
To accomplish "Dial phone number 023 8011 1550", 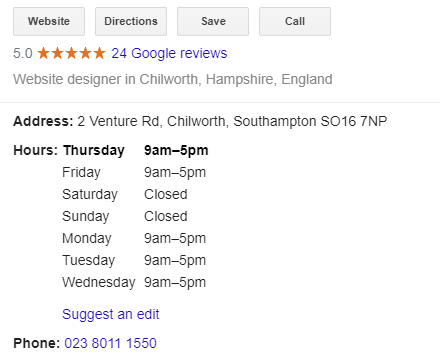I will [110, 343].
